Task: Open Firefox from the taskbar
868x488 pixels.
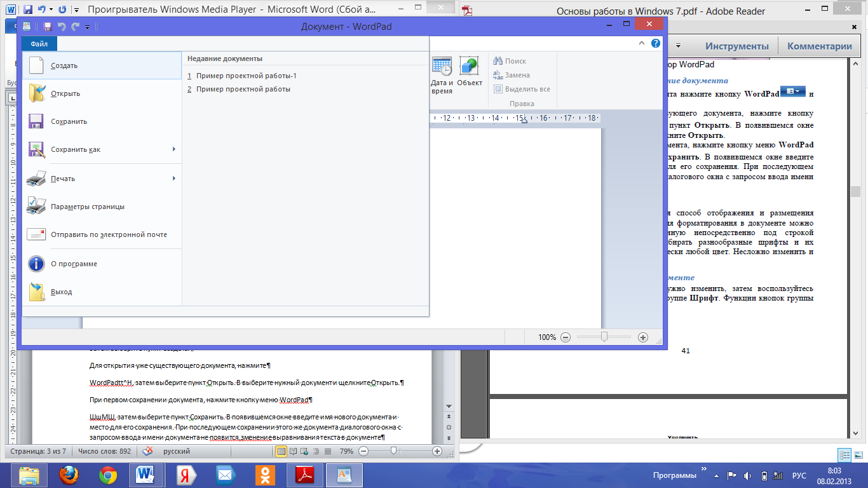Action: 69,475
